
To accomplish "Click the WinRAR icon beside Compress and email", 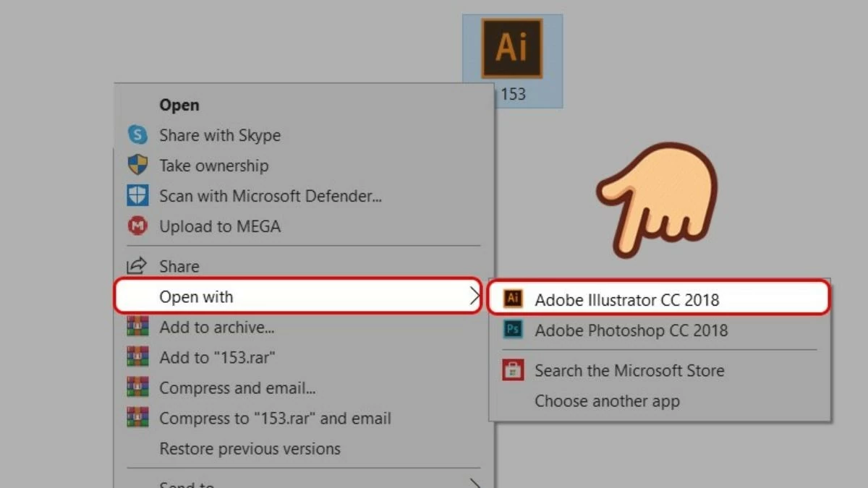I will click(137, 388).
